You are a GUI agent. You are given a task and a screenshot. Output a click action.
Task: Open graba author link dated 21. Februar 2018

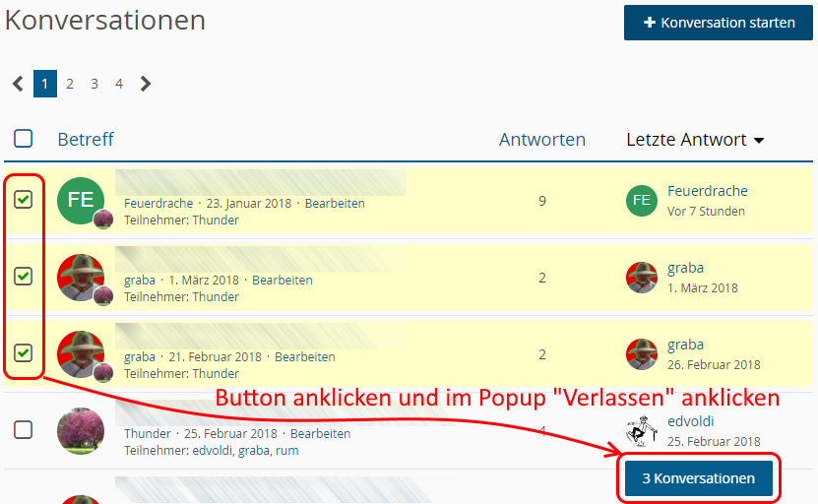coord(140,357)
